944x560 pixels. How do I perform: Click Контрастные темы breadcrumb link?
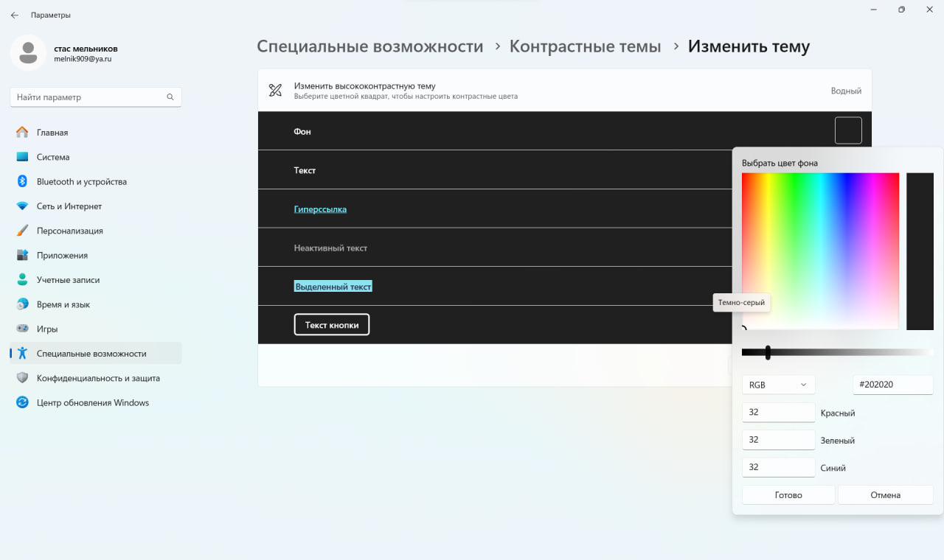(585, 46)
